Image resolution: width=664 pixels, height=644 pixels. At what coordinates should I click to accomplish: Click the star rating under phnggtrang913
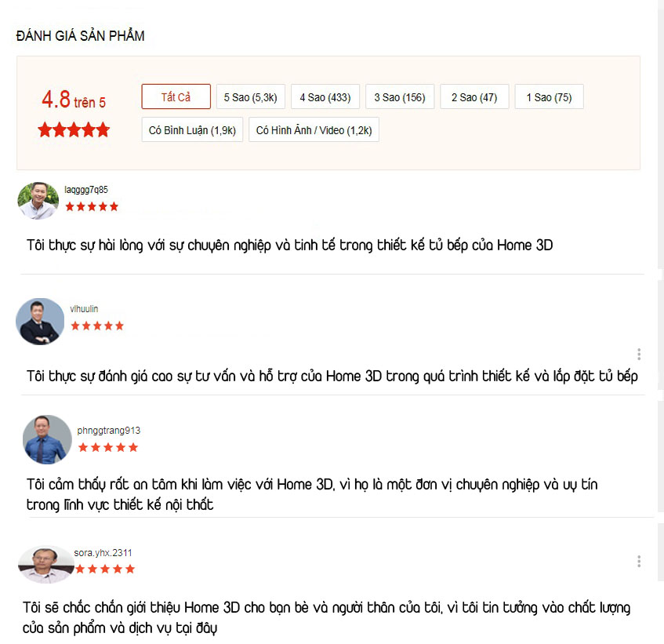click(x=108, y=447)
